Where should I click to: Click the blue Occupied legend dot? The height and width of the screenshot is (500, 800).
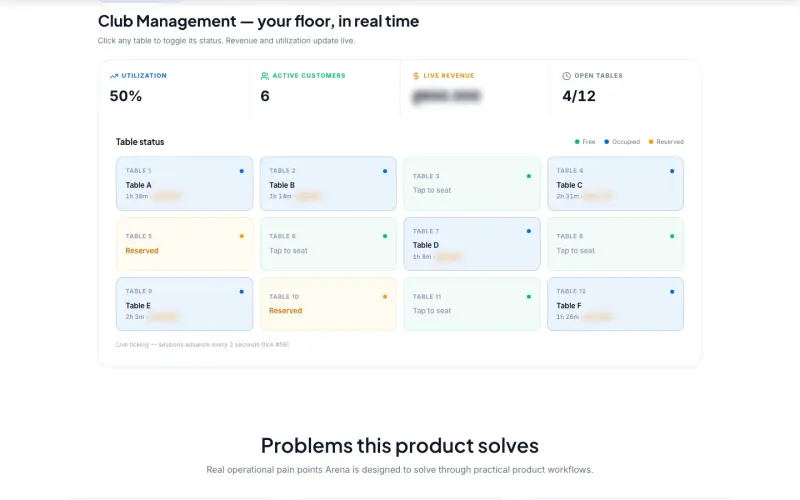607,142
